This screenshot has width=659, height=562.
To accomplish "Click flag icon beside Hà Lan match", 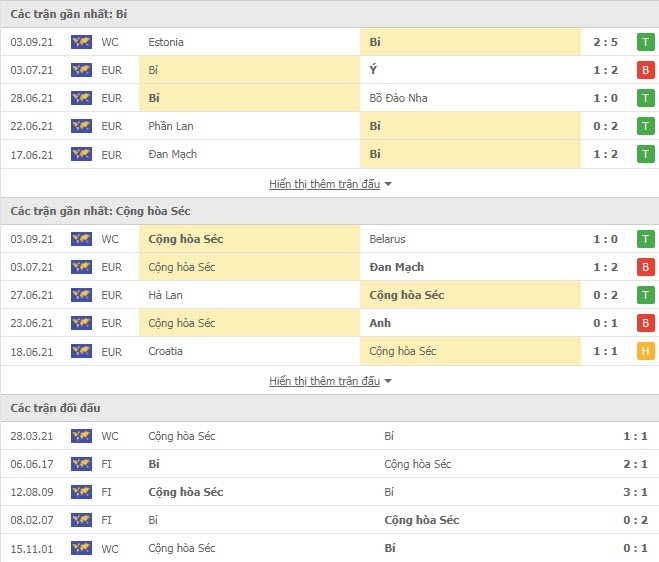I will pyautogui.click(x=81, y=295).
